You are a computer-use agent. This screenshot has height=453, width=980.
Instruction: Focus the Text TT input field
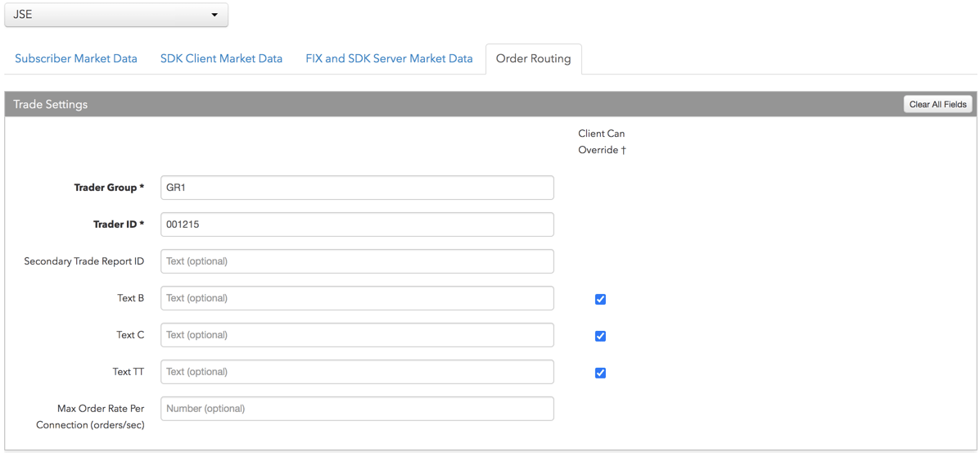[x=358, y=372]
